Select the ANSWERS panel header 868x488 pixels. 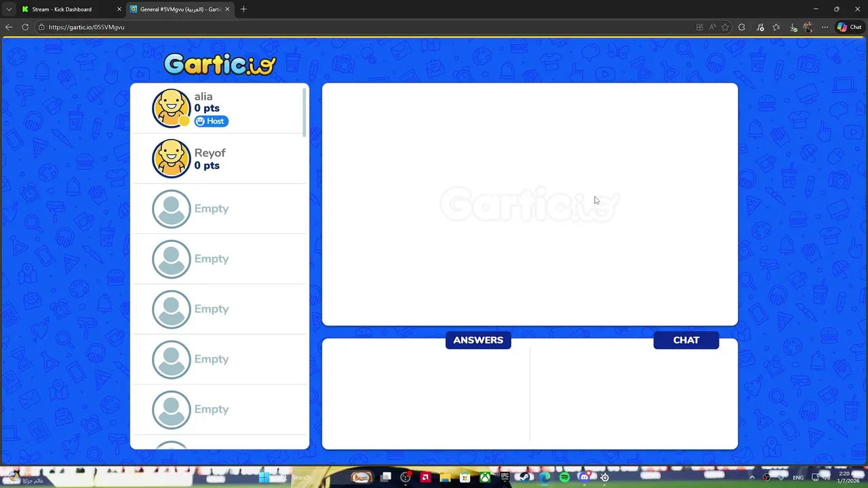[478, 340]
